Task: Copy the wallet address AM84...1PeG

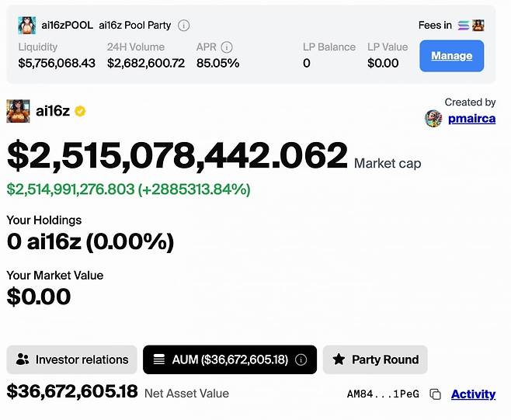Action: click(436, 394)
